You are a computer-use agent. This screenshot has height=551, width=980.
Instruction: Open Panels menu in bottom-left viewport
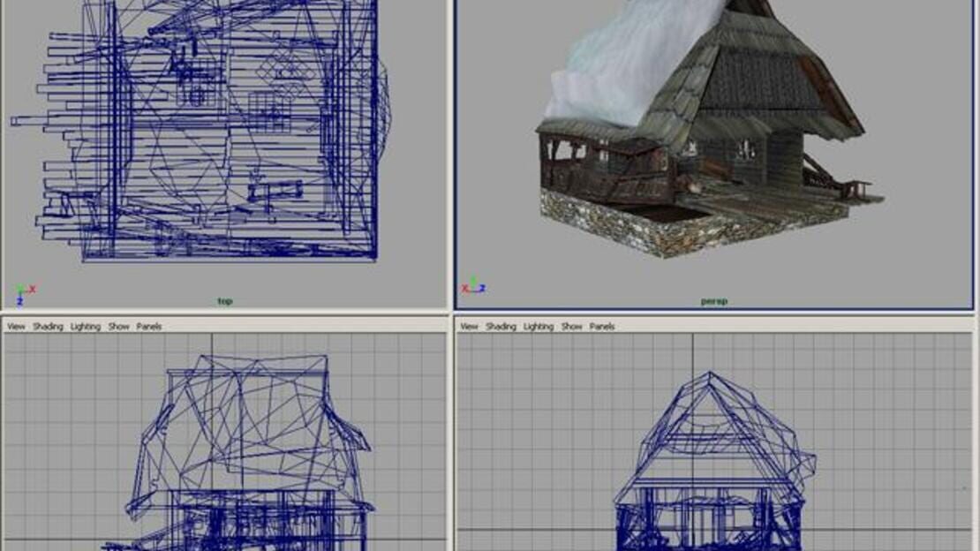pos(148,327)
